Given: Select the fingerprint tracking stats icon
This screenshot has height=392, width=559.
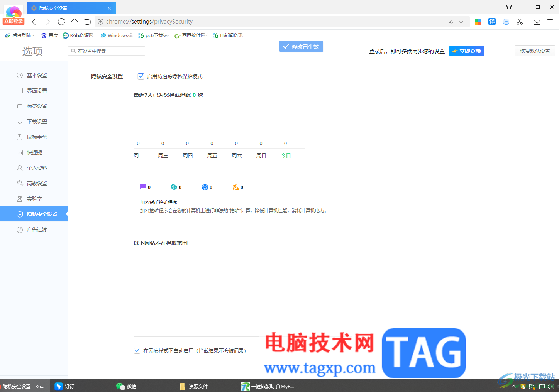Looking at the screenshot, I should [205, 187].
